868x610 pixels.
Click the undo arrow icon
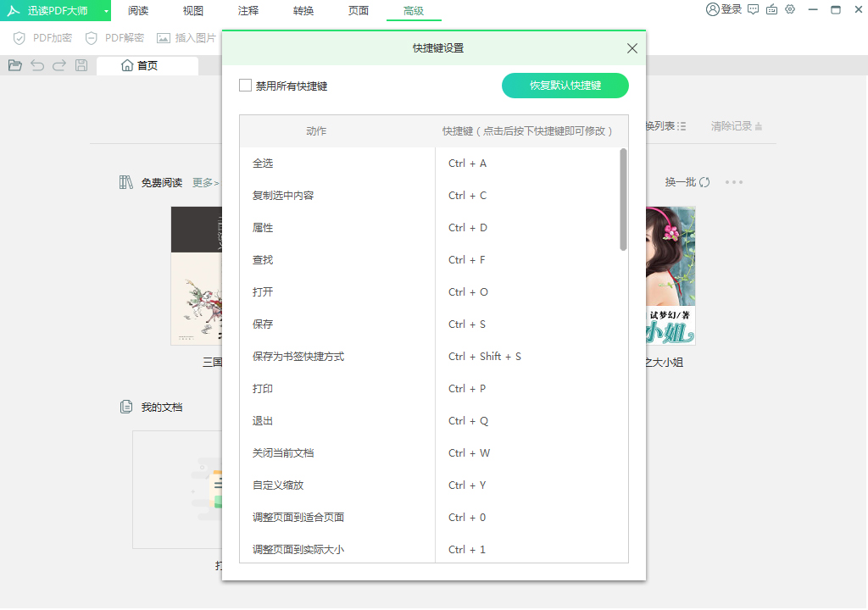pos(36,64)
